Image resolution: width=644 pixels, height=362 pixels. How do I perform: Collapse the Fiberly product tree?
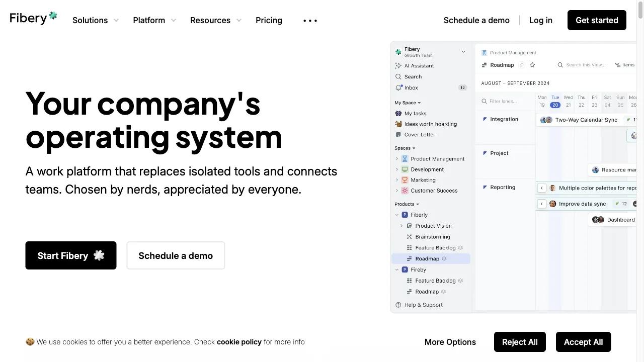pos(396,215)
